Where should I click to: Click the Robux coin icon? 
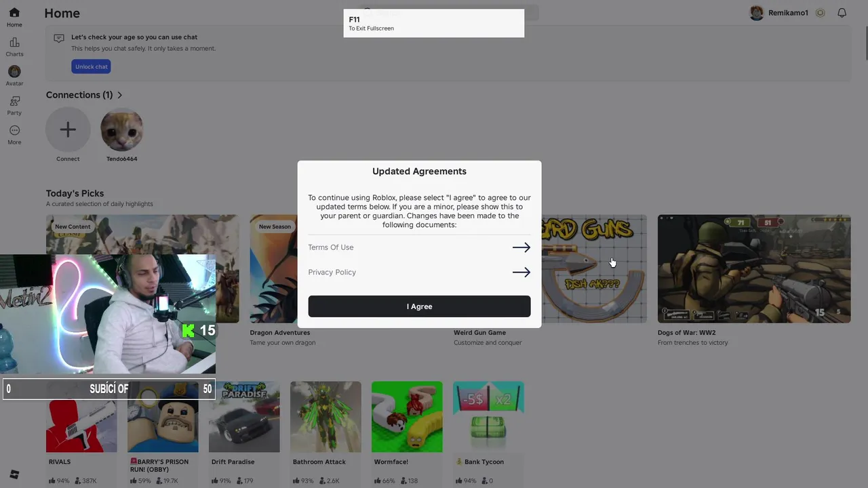[x=820, y=13]
